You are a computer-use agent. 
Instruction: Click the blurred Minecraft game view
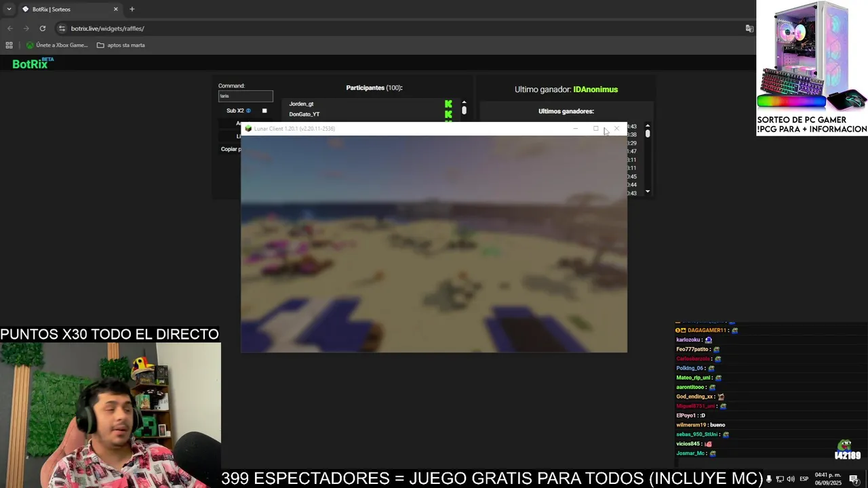434,244
